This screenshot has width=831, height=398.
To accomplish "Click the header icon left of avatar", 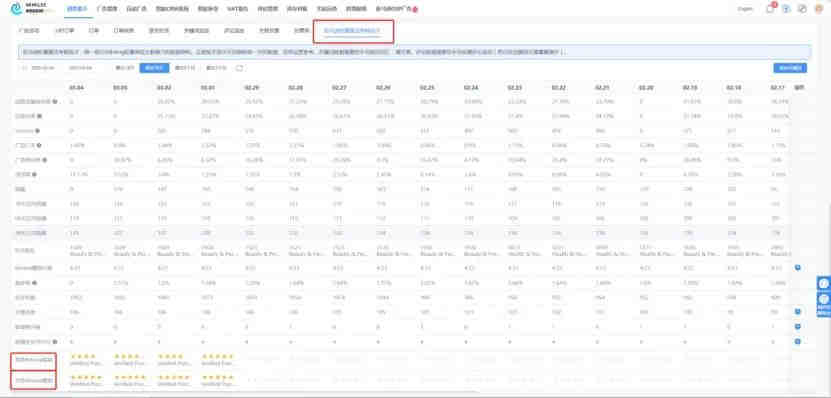I will tap(802, 9).
